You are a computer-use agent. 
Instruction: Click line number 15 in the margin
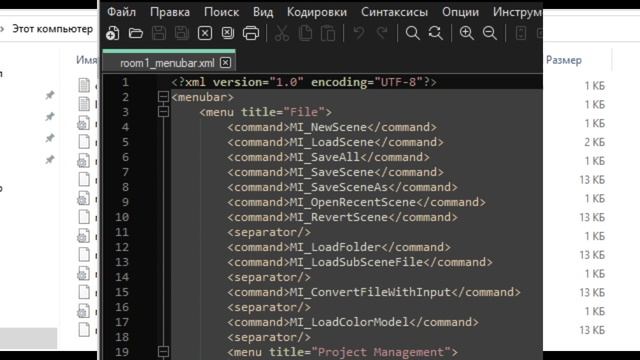point(122,292)
